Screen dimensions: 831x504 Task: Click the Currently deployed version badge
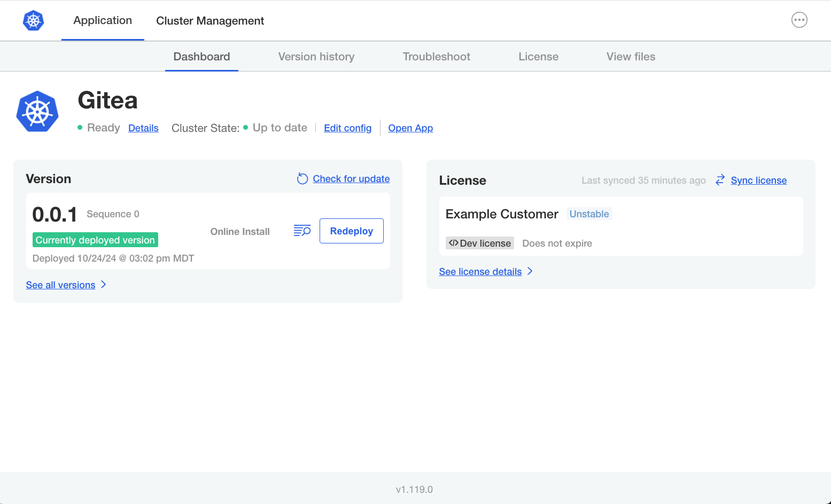(x=95, y=240)
